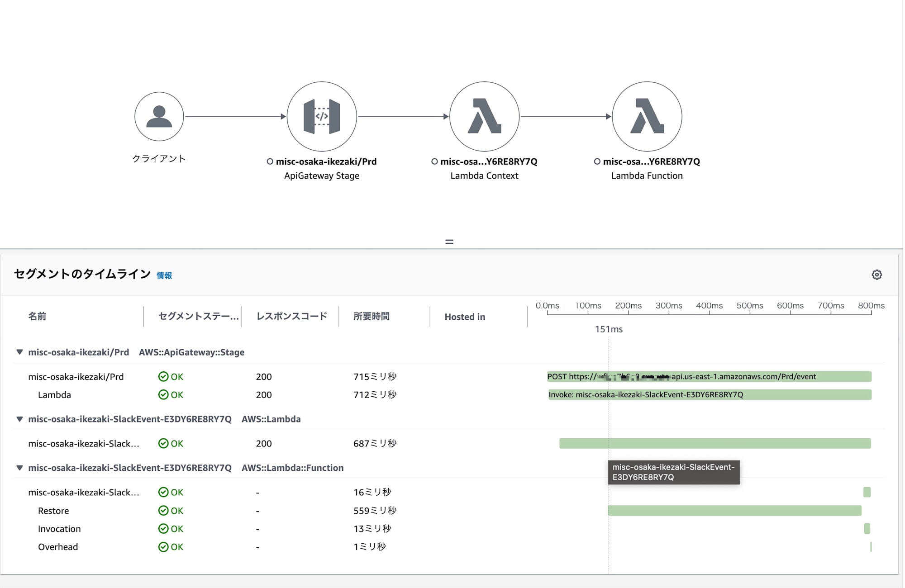This screenshot has width=905, height=588.
Task: Click the Invocation subsegment row name
Action: pos(59,529)
